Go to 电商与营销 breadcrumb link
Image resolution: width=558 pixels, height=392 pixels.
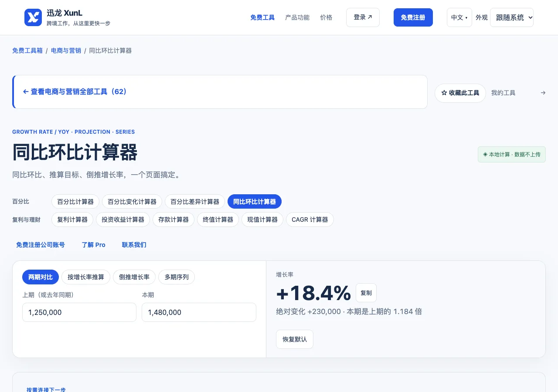click(66, 51)
